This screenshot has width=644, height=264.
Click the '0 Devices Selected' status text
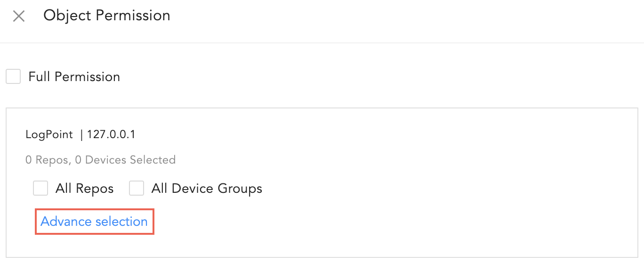click(x=125, y=160)
